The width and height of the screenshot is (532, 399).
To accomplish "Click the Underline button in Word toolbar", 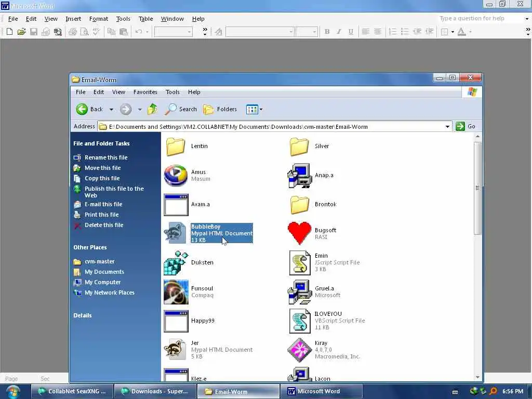I will (351, 32).
